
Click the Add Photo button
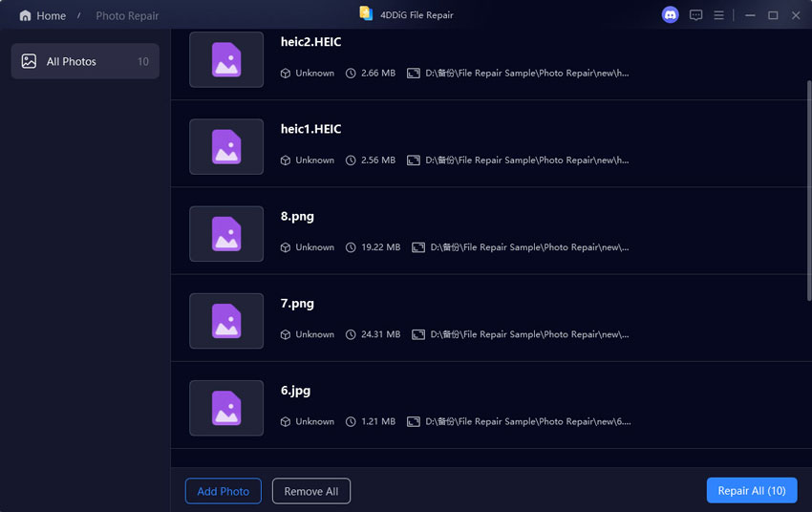pos(224,491)
